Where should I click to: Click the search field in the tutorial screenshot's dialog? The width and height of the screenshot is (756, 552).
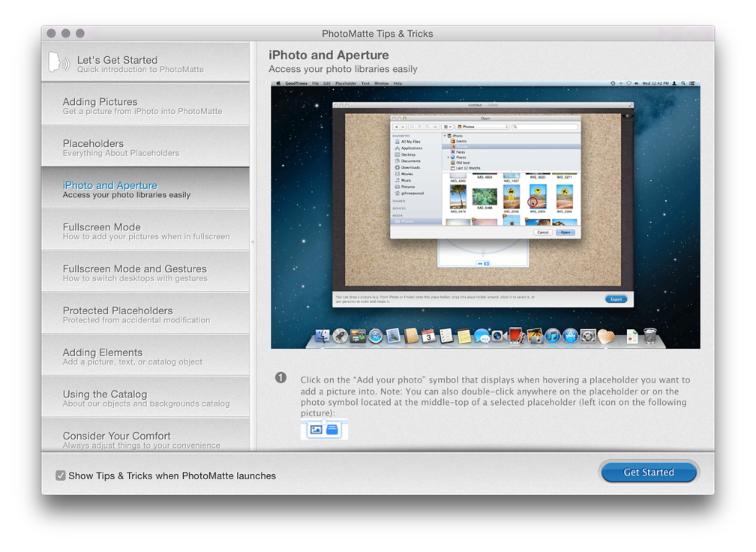click(544, 127)
